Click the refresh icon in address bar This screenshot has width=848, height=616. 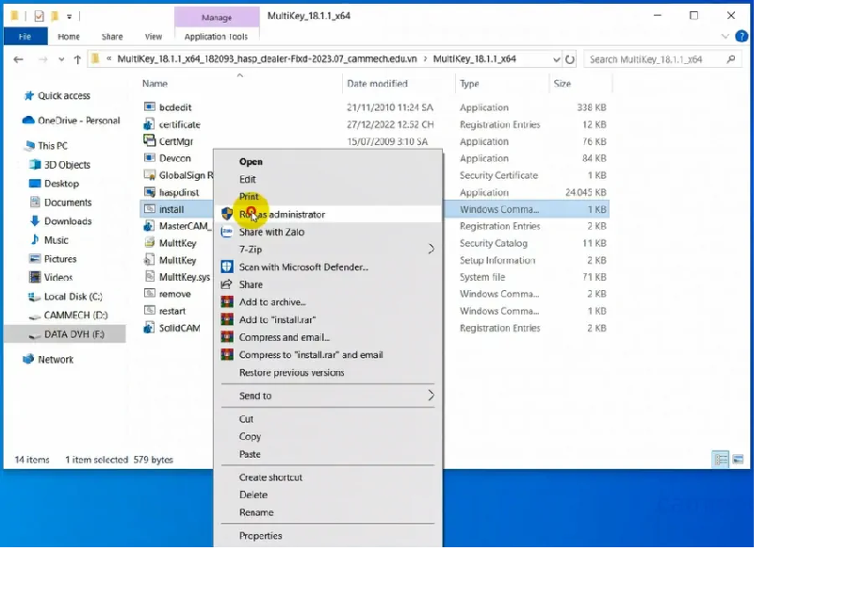570,59
